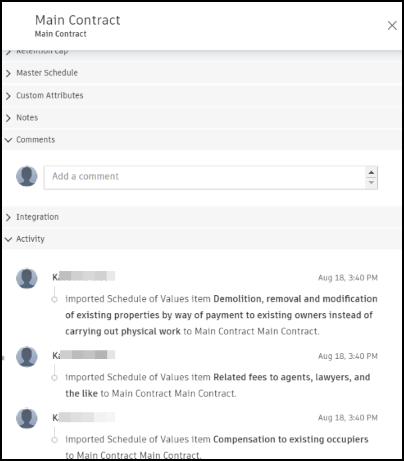The width and height of the screenshot is (404, 461).
Task: Expand the Custom Attributes section
Action: pyautogui.click(x=202, y=95)
